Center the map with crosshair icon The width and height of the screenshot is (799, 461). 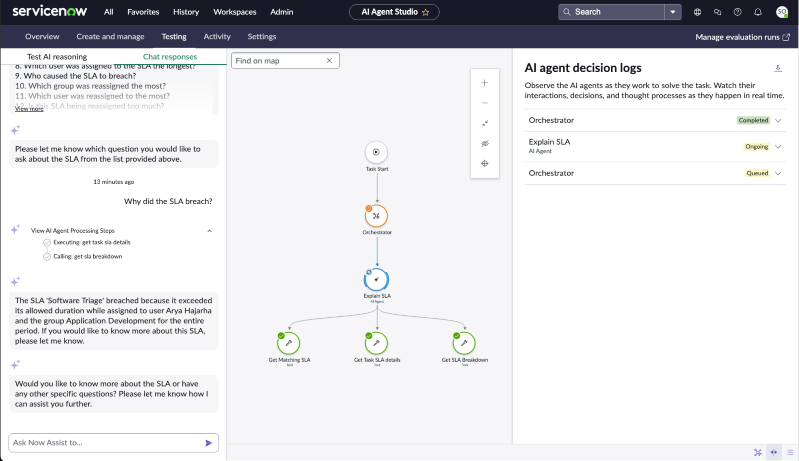tap(485, 164)
